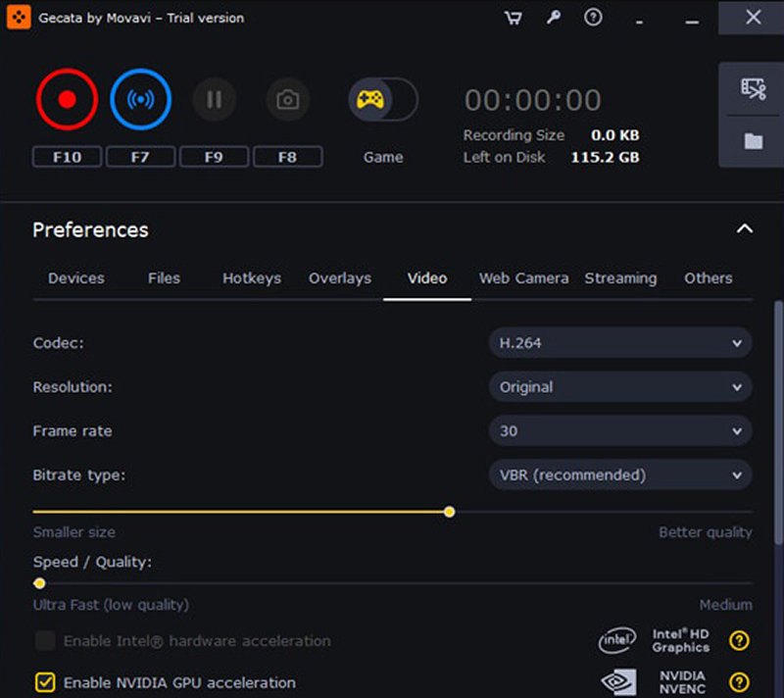This screenshot has width=784, height=698.
Task: Switch to the Devices tab
Action: pyautogui.click(x=76, y=278)
